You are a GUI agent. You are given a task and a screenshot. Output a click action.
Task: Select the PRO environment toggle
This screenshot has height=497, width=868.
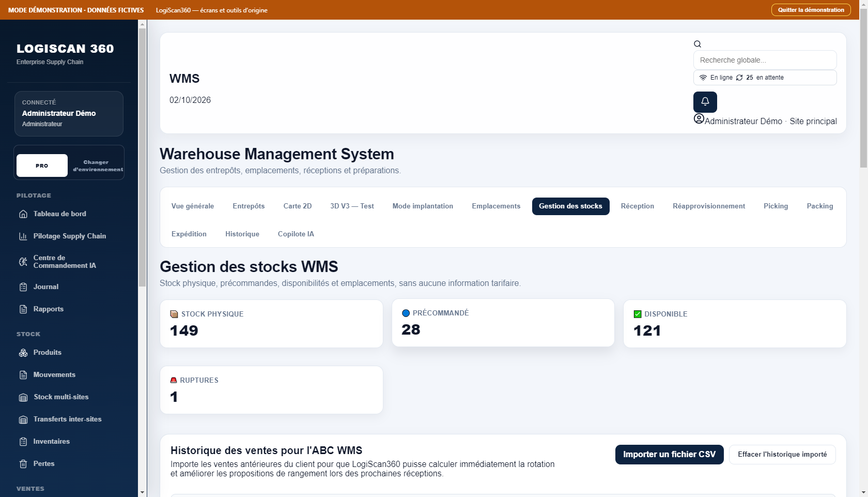point(42,165)
